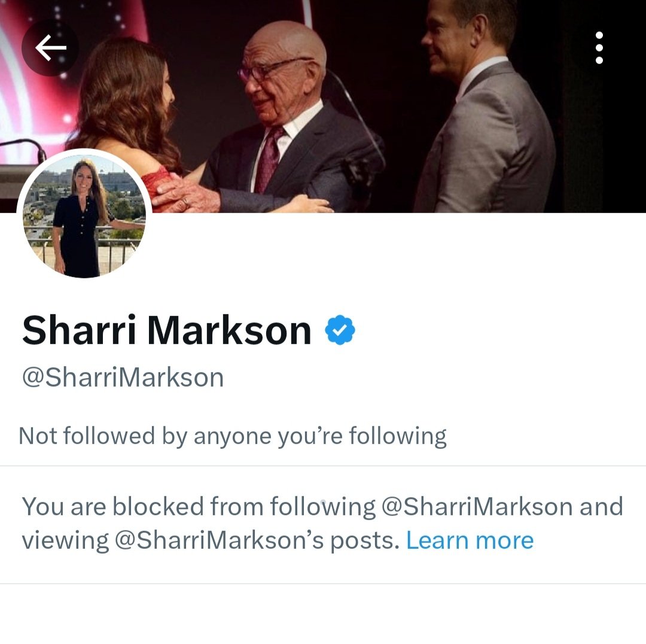
Task: Tap 'Not followed by anyone you're following'
Action: 233,436
